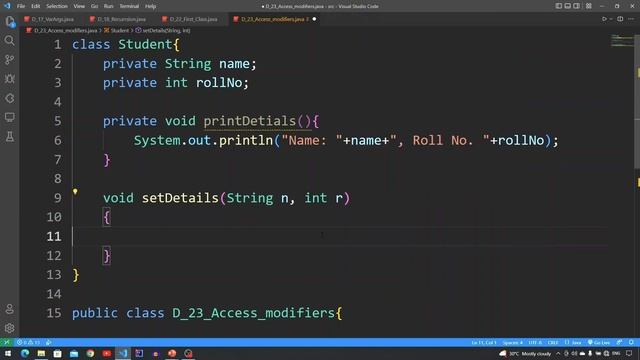Open the Run menu
Viewport: 640px width, 360px height.
(x=108, y=6)
